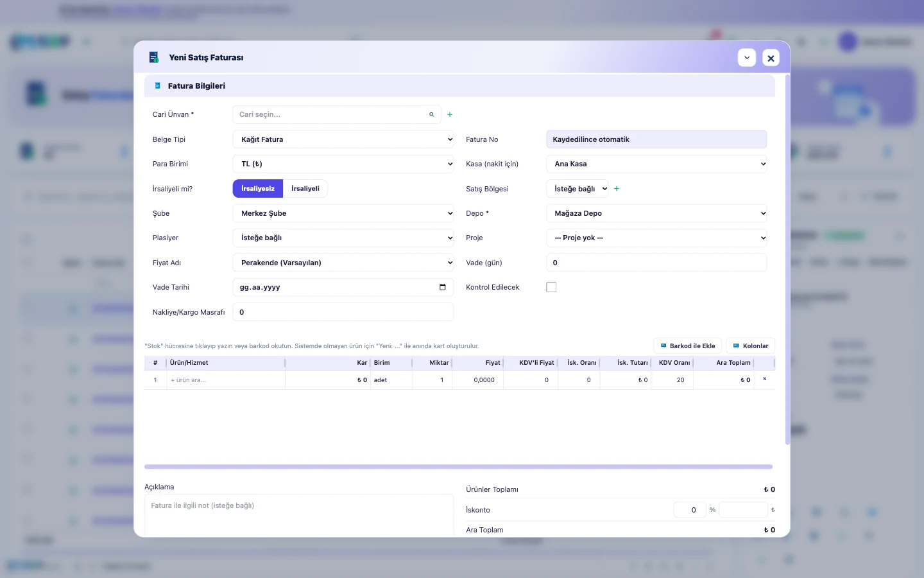Remove row 1 with the x icon
924x578 pixels.
[x=764, y=380]
